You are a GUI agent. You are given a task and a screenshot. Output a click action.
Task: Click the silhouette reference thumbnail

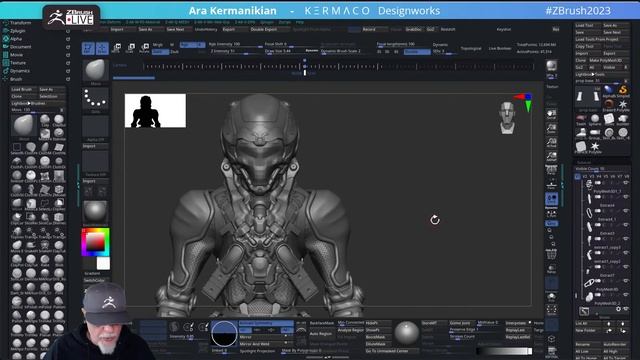pyautogui.click(x=155, y=111)
